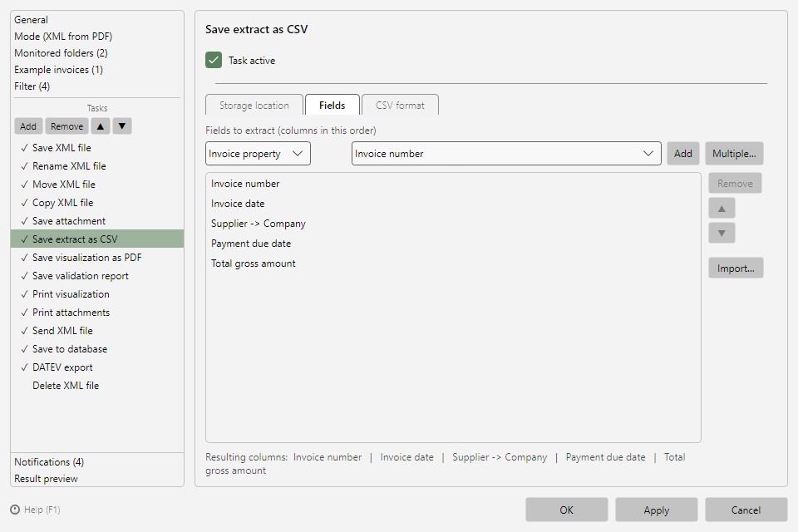Cancel the dialog
The height and width of the screenshot is (532, 798).
click(x=746, y=510)
